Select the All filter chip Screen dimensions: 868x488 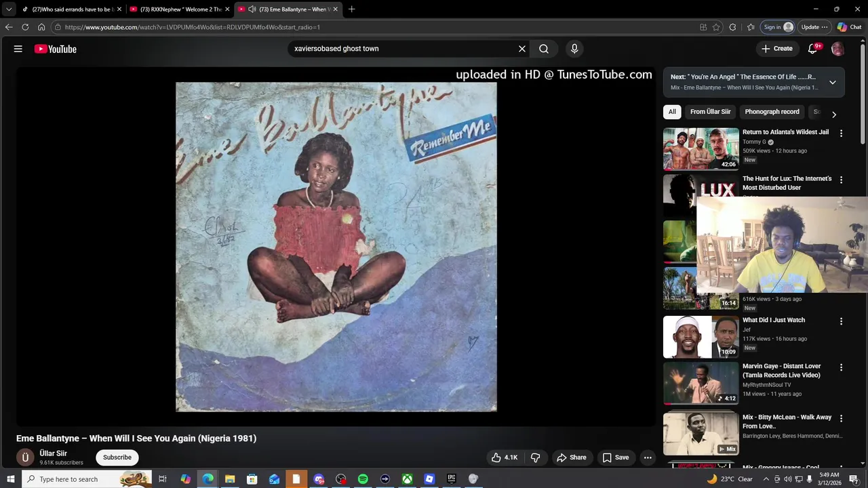coord(672,112)
